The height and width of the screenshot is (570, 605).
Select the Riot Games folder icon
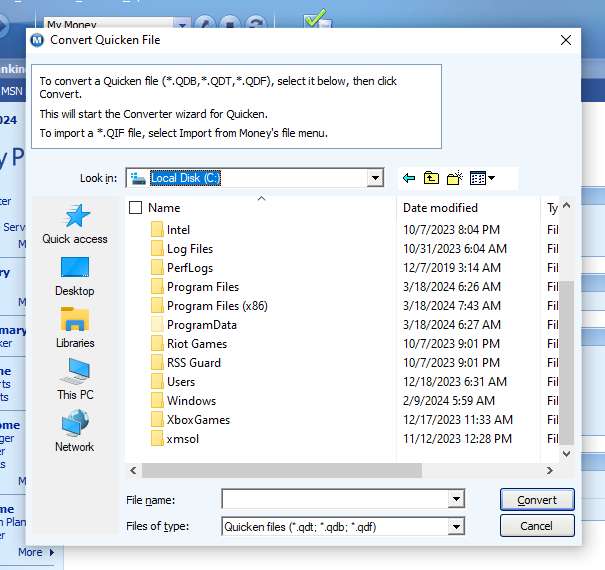click(x=157, y=343)
